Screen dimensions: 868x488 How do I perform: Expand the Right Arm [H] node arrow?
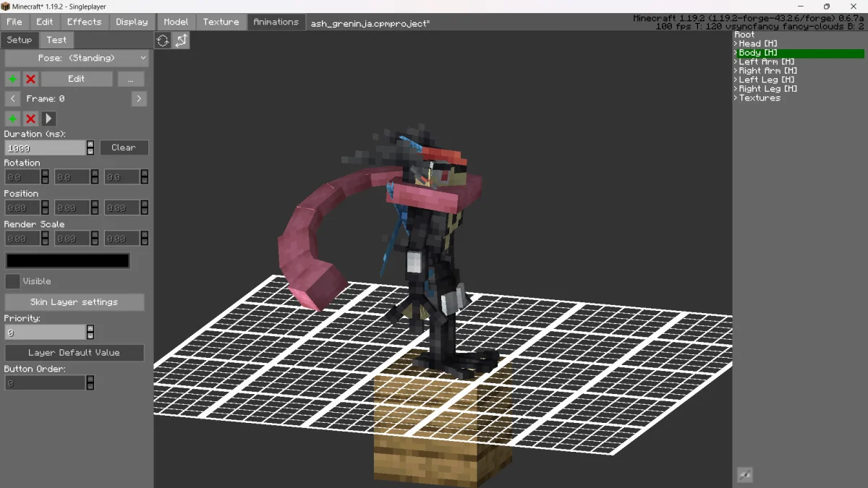point(736,71)
